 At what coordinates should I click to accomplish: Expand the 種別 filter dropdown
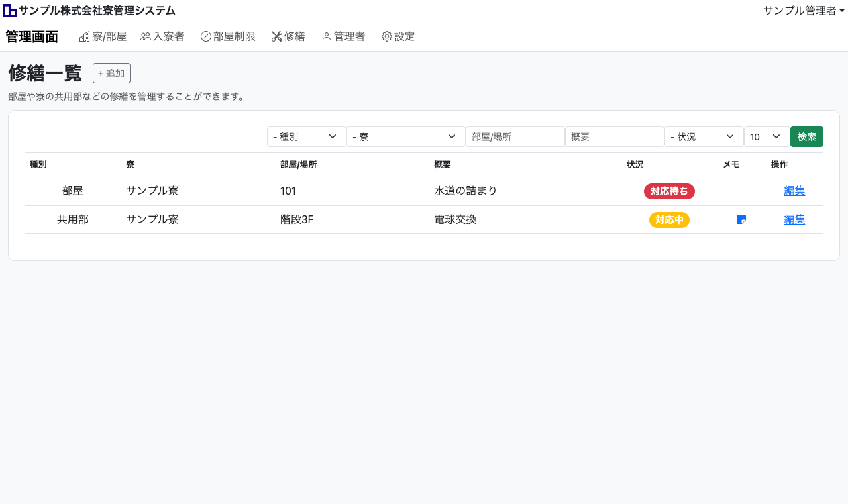306,137
